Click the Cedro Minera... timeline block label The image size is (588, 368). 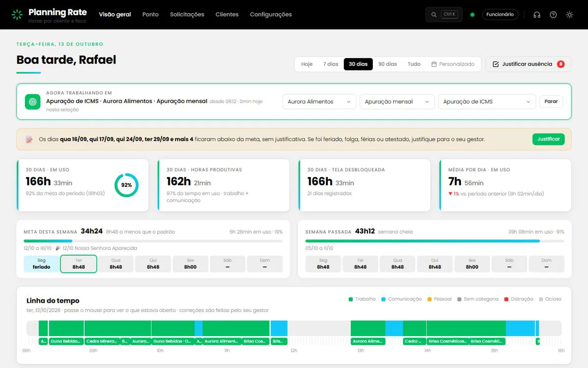[101, 341]
